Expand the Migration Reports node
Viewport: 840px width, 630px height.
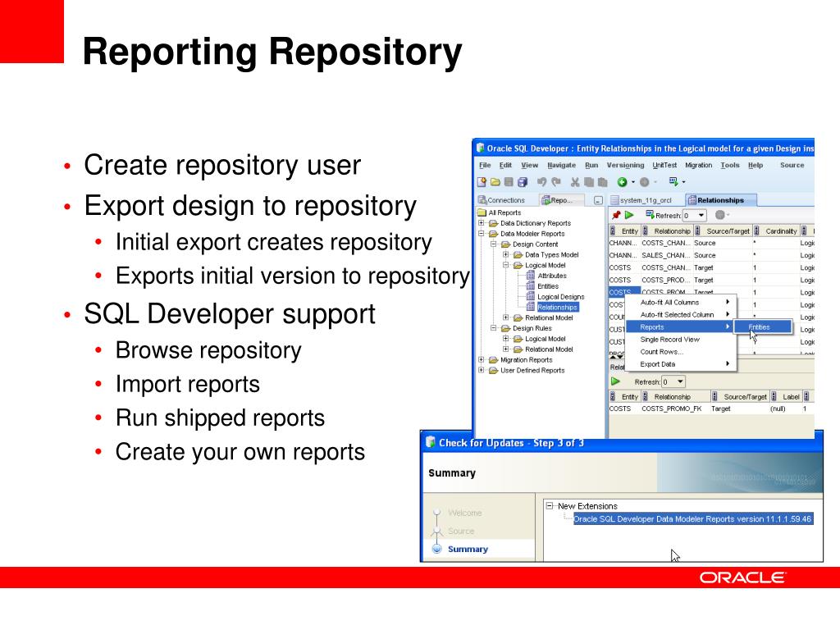481,360
